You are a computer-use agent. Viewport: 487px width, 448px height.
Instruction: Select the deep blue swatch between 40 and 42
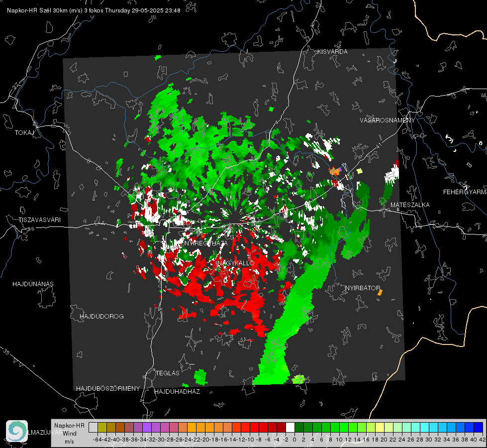pyautogui.click(x=478, y=427)
